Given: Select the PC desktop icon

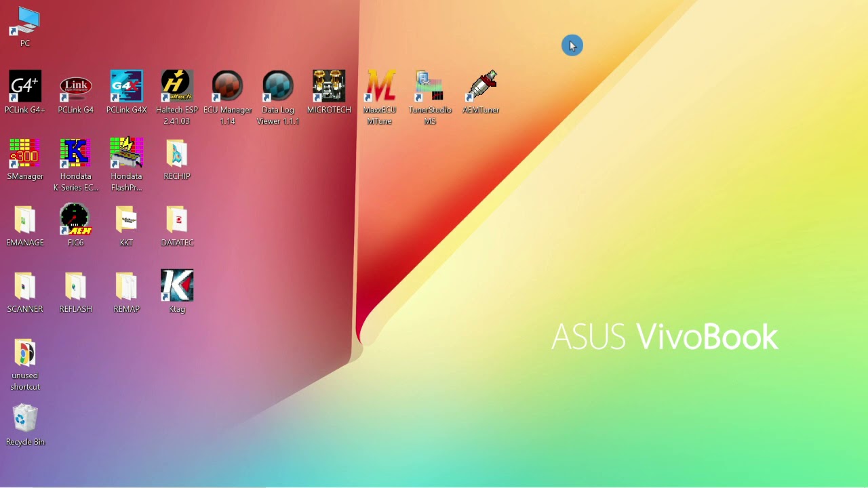Looking at the screenshot, I should click(25, 27).
